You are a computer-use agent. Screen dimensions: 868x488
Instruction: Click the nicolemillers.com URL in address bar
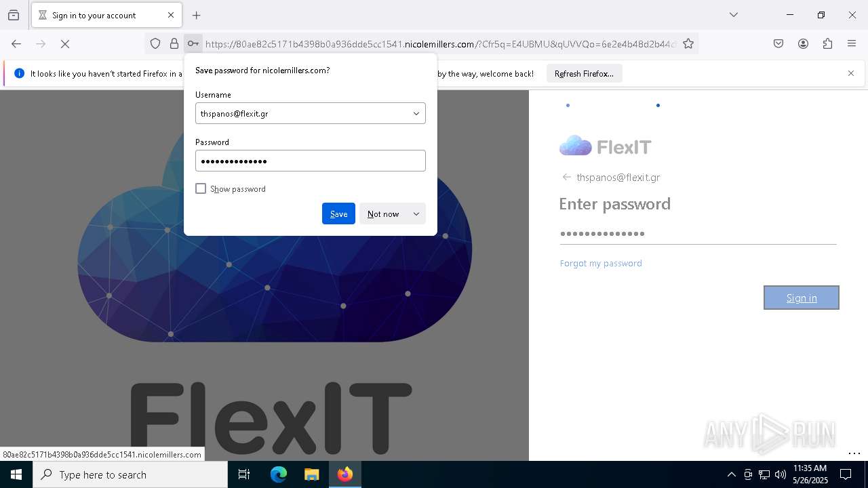click(x=441, y=44)
